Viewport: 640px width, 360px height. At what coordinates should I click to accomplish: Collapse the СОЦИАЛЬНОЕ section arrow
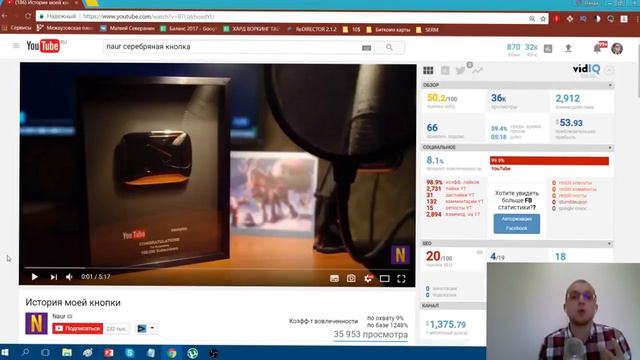(x=610, y=147)
